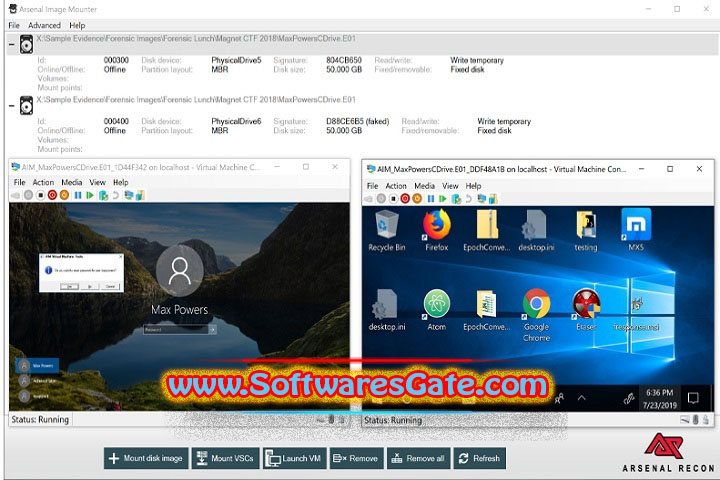The height and width of the screenshot is (480, 720).
Task: Pause the 1D44F342 virtual machine
Action: pyautogui.click(x=78, y=195)
